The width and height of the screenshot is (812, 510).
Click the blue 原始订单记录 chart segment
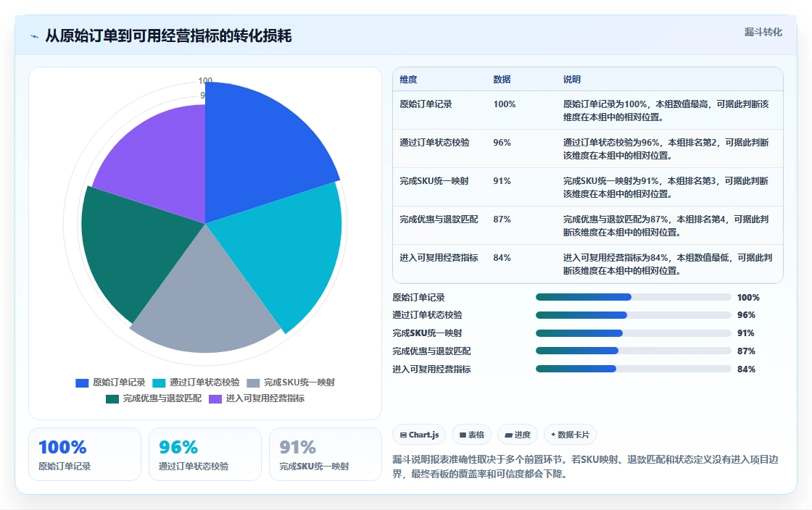pos(259,150)
